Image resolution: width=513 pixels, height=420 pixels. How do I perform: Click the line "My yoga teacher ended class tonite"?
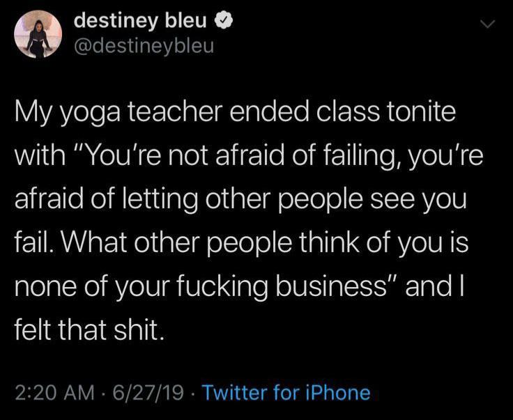point(235,114)
